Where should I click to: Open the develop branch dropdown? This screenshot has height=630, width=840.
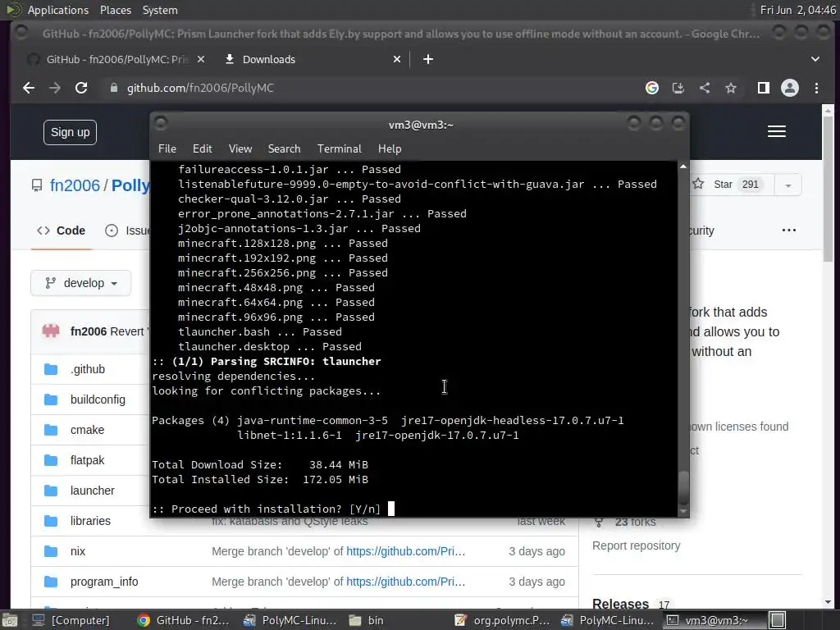click(81, 283)
